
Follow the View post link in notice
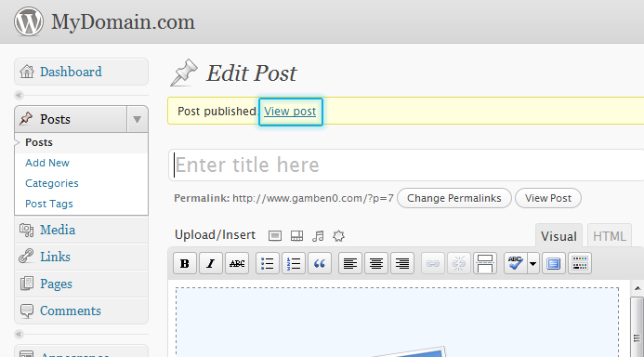(x=290, y=112)
